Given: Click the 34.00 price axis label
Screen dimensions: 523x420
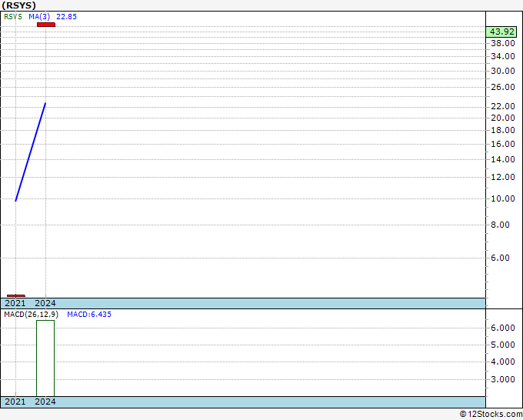Looking at the screenshot, I should pos(503,56).
